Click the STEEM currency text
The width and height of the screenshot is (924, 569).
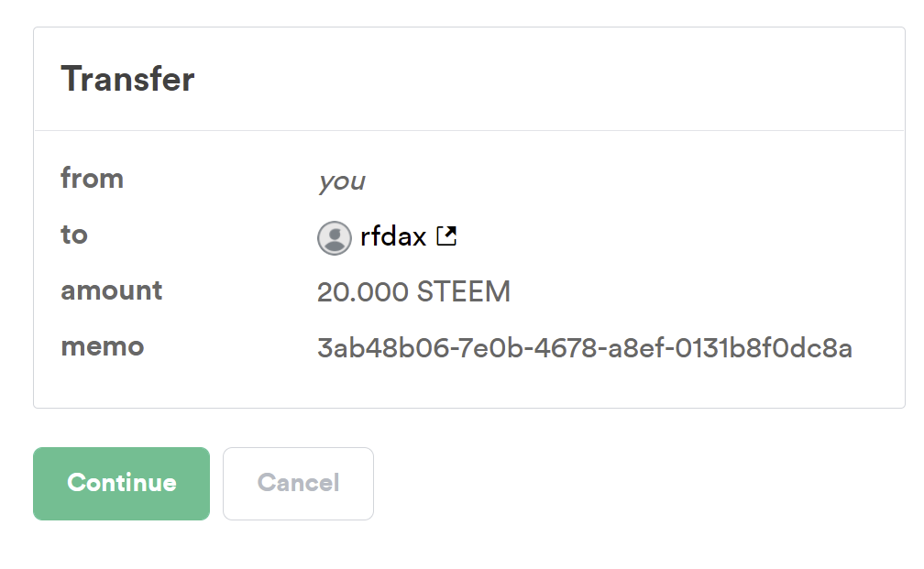pos(464,292)
